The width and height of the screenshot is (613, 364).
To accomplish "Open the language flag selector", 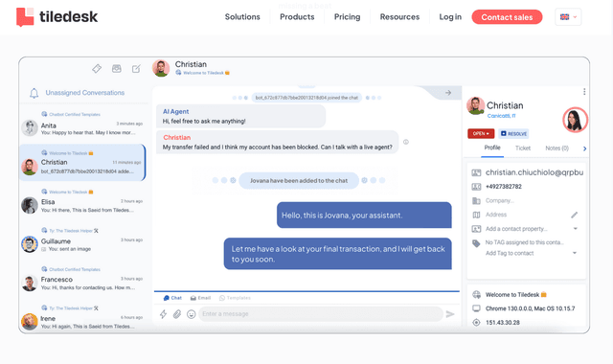I will click(568, 17).
